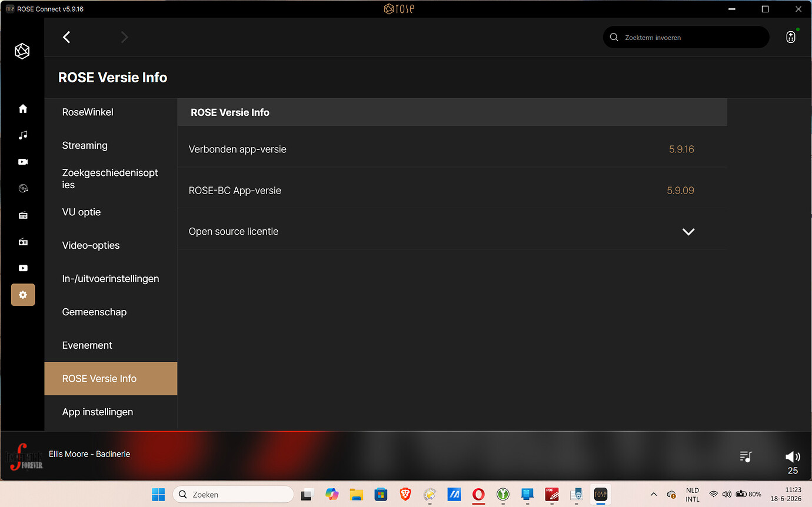Open the Music section icon

pyautogui.click(x=23, y=135)
